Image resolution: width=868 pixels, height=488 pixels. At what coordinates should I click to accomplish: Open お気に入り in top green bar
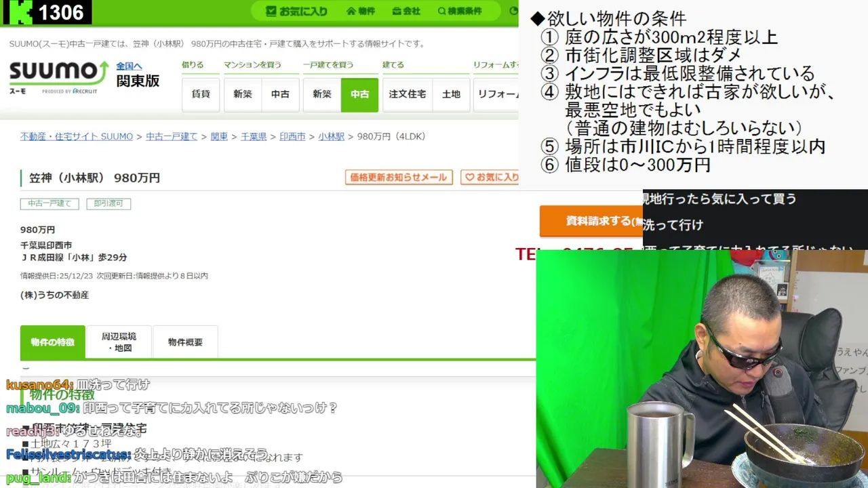[x=296, y=11]
